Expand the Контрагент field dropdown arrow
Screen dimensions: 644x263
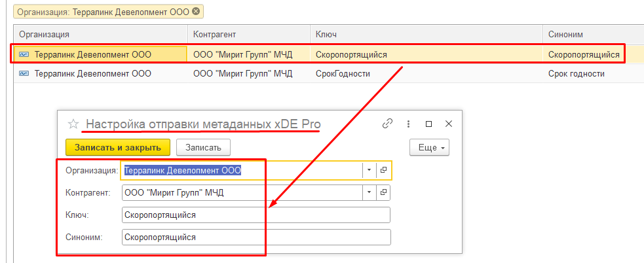pos(369,192)
